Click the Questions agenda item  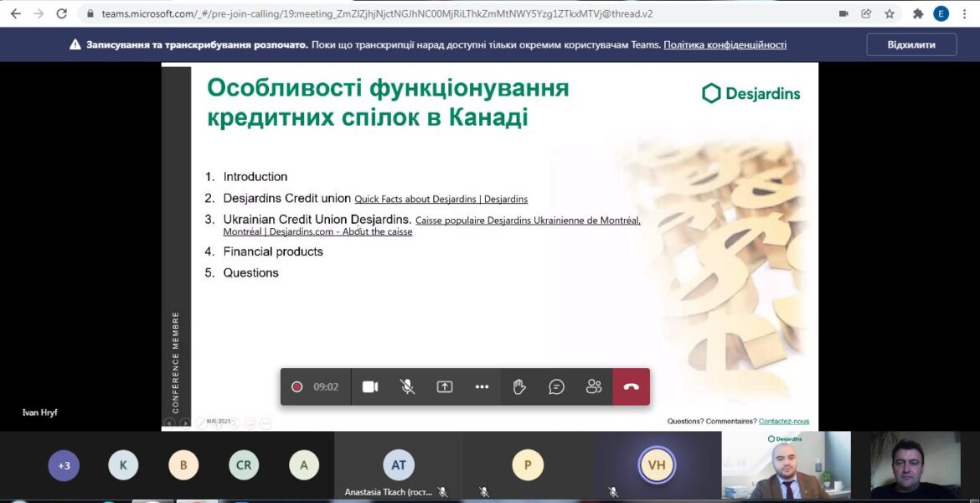pyautogui.click(x=250, y=272)
